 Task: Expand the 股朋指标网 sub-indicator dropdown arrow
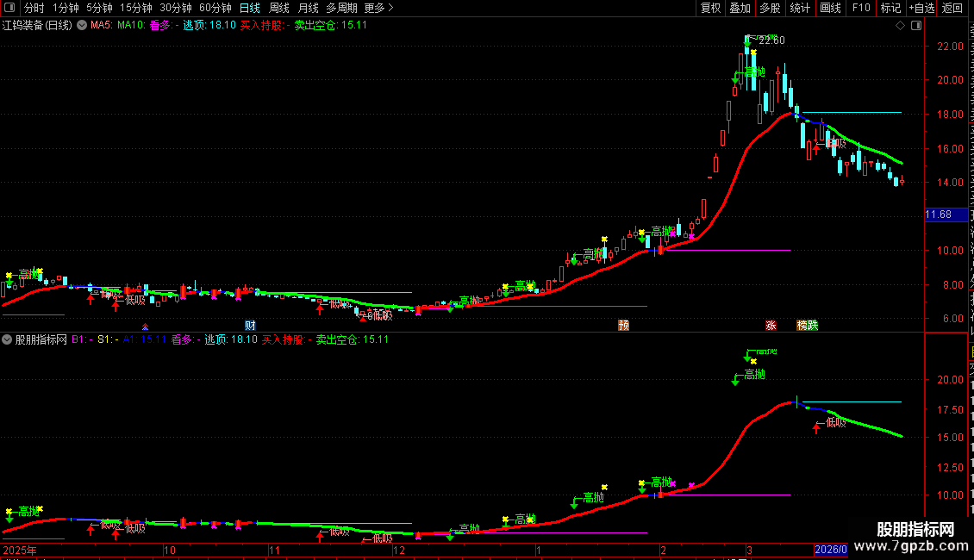pos(7,339)
